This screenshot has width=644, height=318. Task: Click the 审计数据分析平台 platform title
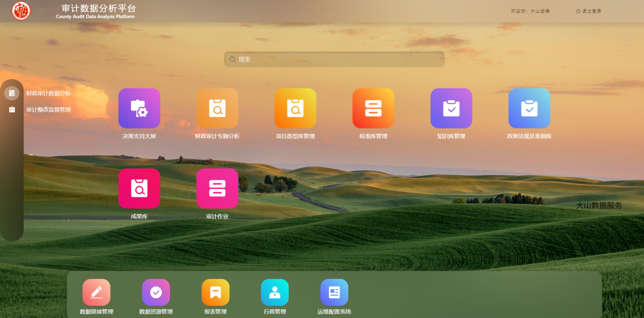pyautogui.click(x=99, y=8)
